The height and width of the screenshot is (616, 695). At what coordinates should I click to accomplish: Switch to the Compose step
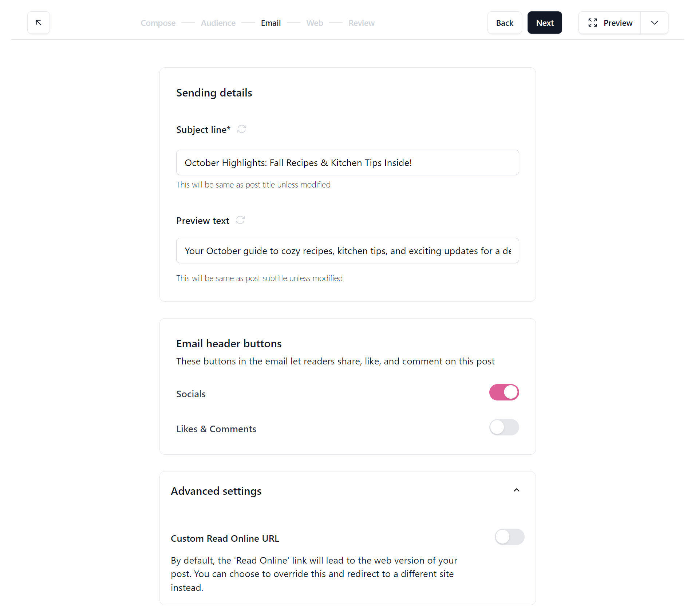[x=158, y=23]
